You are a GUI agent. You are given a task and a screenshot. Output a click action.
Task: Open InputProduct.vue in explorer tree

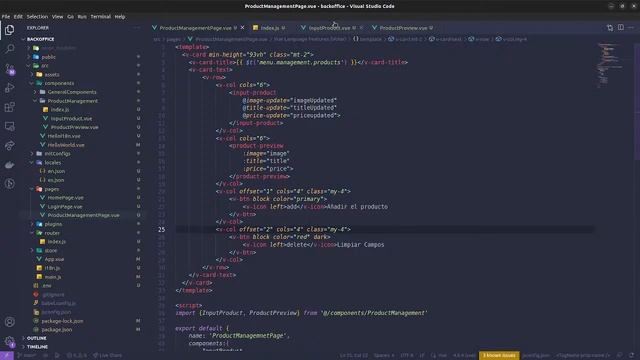(x=71, y=118)
